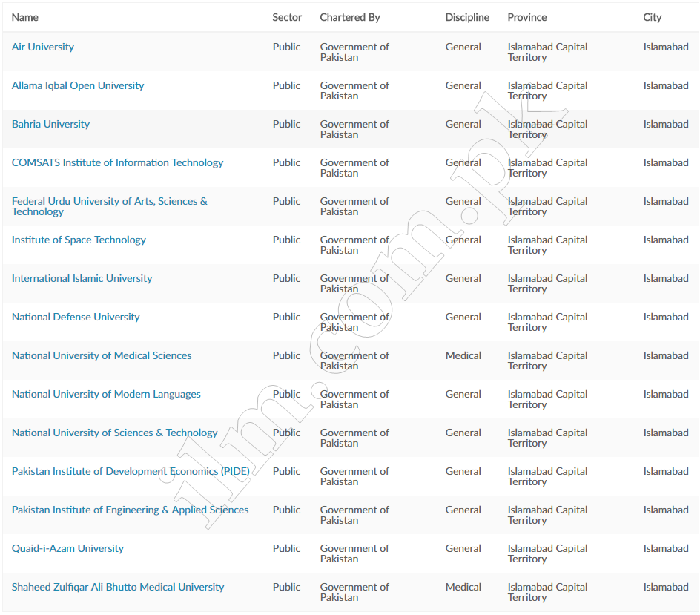Select Institute of Space Technology link
700x615 pixels.
[79, 240]
